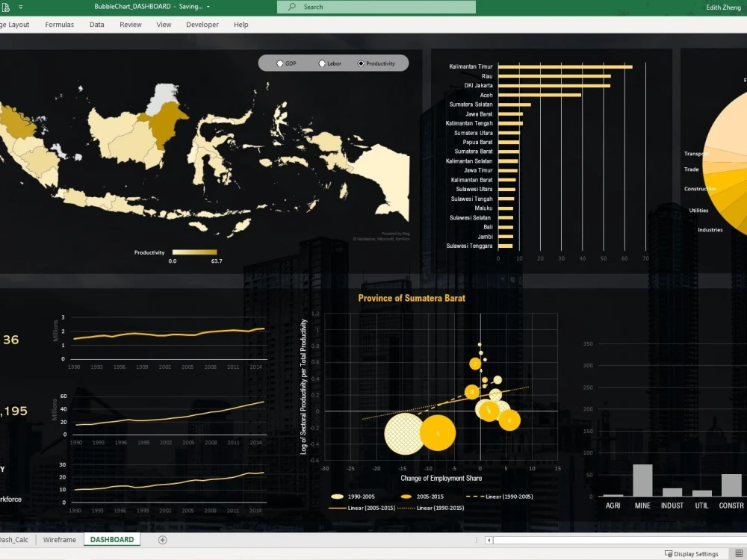
Task: Add a new worksheet with the plus icon
Action: tap(162, 539)
